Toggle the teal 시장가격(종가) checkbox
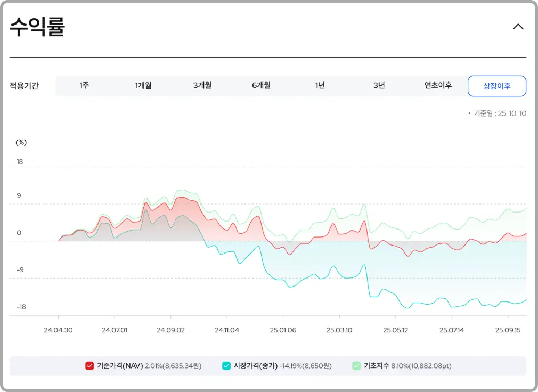The height and width of the screenshot is (392, 538). (x=226, y=366)
